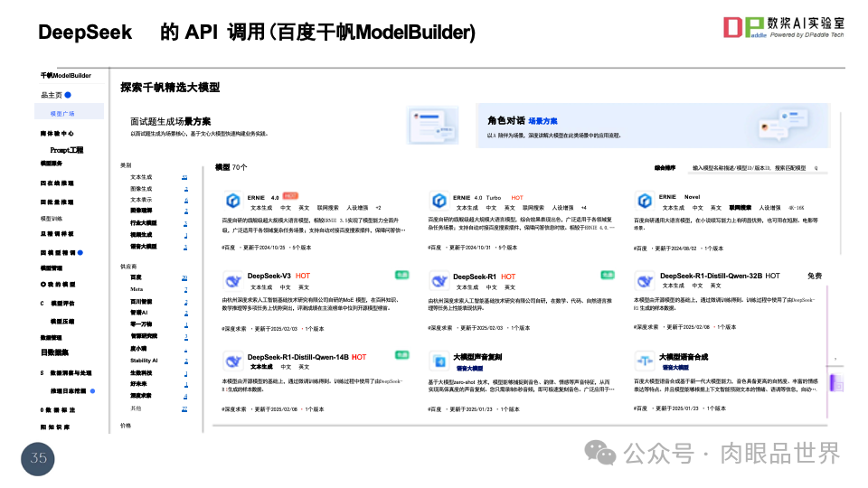
Task: Open 我的模型 in the left sidebar
Action: [x=58, y=285]
